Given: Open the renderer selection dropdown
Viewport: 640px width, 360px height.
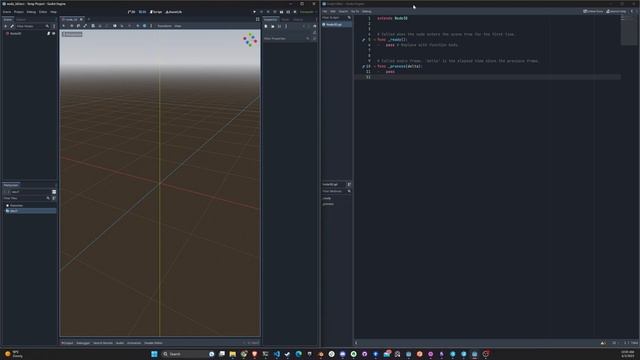Looking at the screenshot, I should [x=307, y=12].
